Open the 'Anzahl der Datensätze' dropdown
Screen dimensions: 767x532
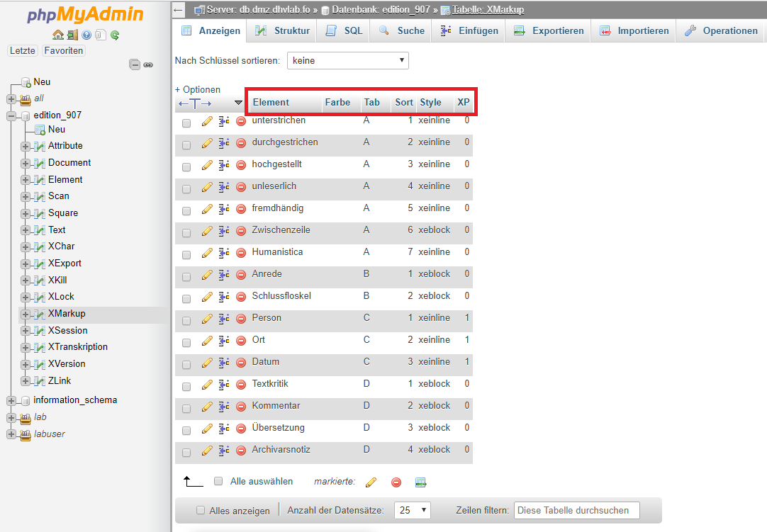[x=413, y=510]
